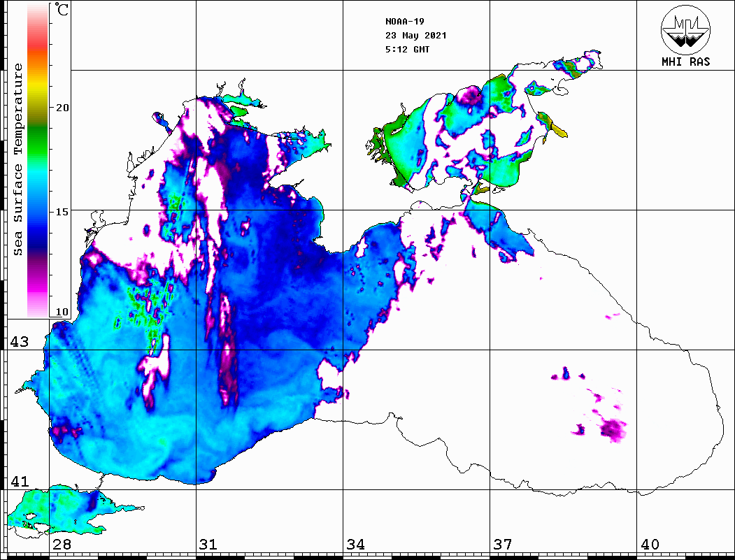
Task: Click the 'Sea Surface Temperature' vertical label
Action: point(17,160)
